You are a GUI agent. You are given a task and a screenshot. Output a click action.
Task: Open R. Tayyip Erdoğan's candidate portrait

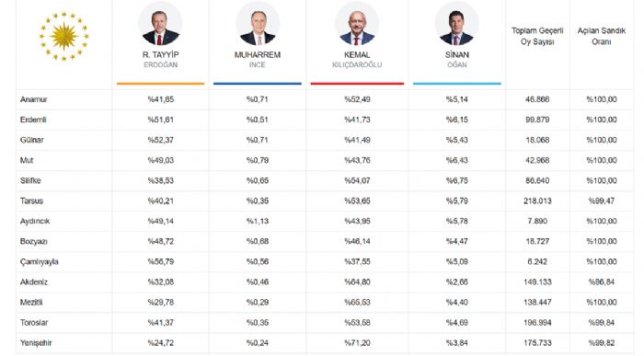click(160, 24)
